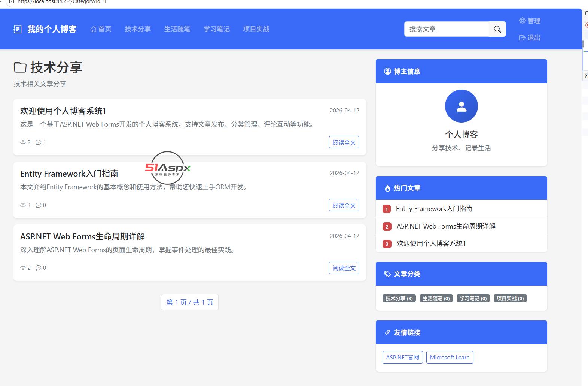Click the flame icon in 热门文章 header
The height and width of the screenshot is (386, 588).
tap(387, 188)
